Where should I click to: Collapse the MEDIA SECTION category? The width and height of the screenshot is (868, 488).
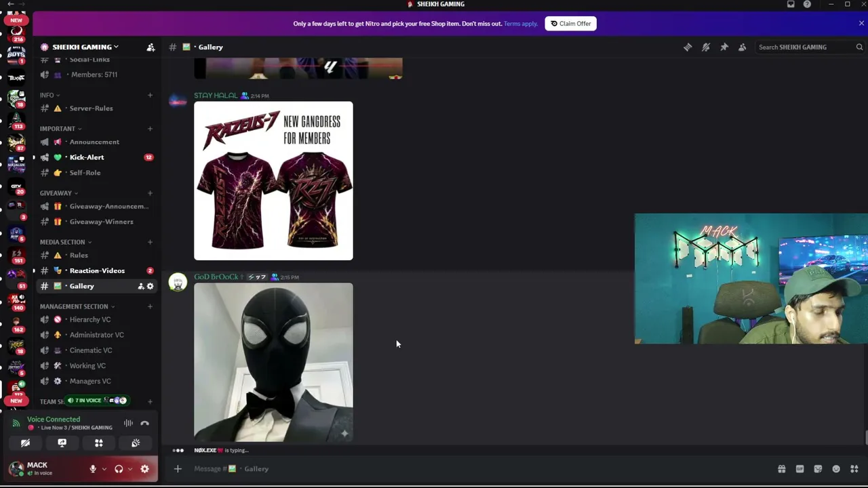tap(65, 242)
